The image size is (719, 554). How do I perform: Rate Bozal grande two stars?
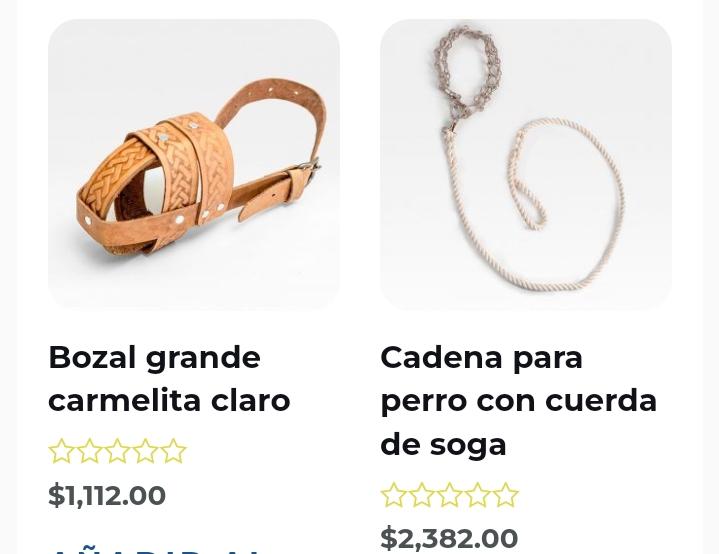click(89, 451)
